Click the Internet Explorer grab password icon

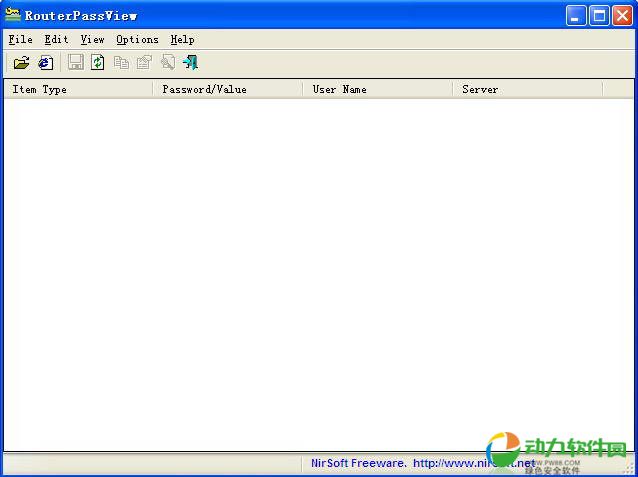point(45,63)
